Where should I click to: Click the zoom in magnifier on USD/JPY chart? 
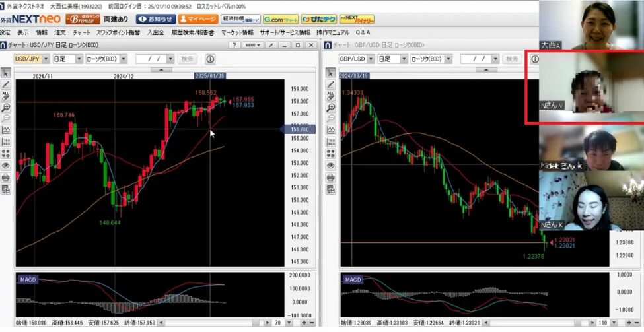coord(6,107)
